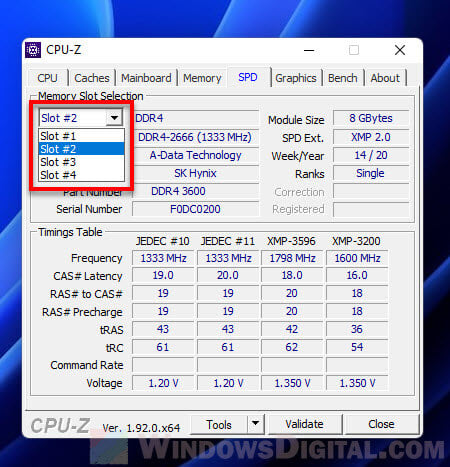Click the empty Registered field
Screen dimensions: 450x467
tap(371, 210)
